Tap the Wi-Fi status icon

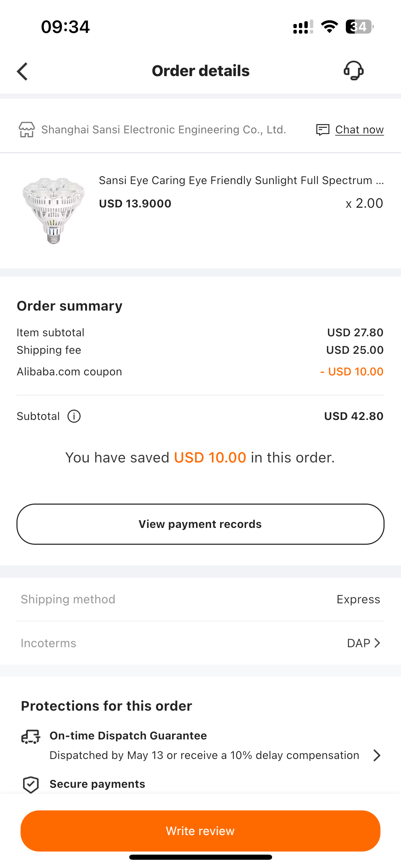tap(329, 27)
